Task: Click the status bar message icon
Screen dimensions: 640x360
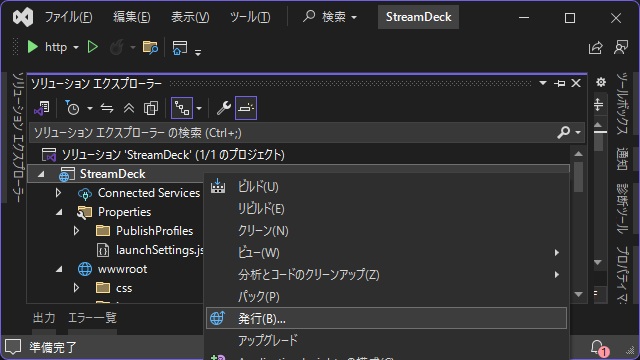Action: click(x=13, y=347)
